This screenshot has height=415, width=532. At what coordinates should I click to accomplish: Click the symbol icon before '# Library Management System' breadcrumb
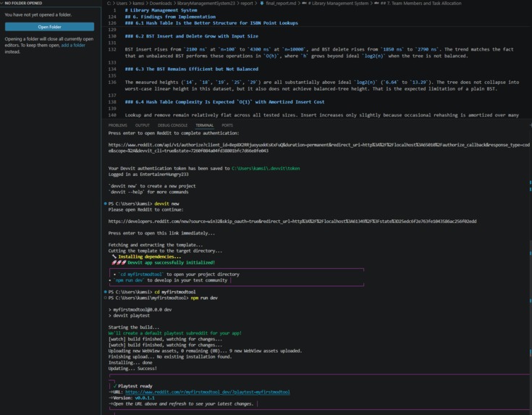coord(304,3)
